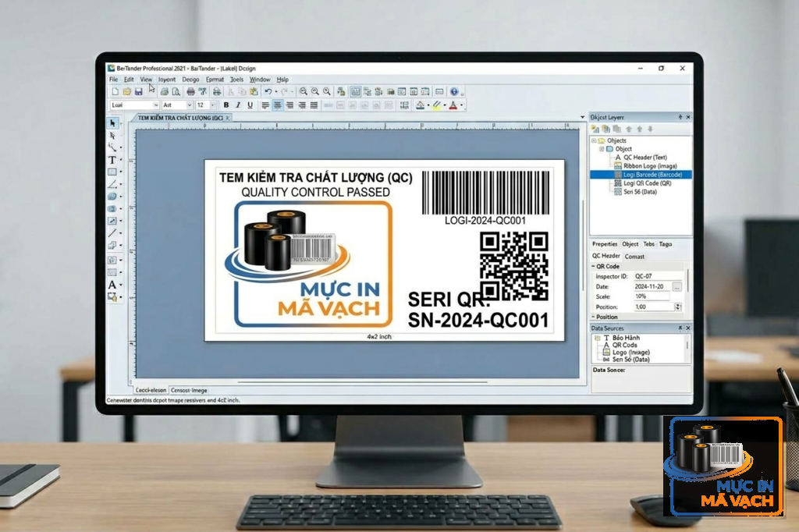Viewport: 799px width, 532px height.
Task: Open the new blank document icon
Action: pos(115,92)
